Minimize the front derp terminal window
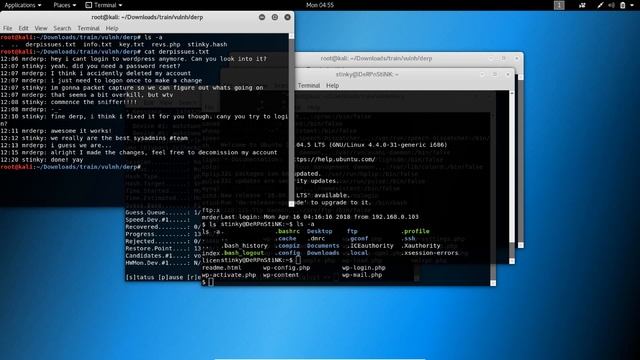The image size is (640, 360). click(262, 17)
